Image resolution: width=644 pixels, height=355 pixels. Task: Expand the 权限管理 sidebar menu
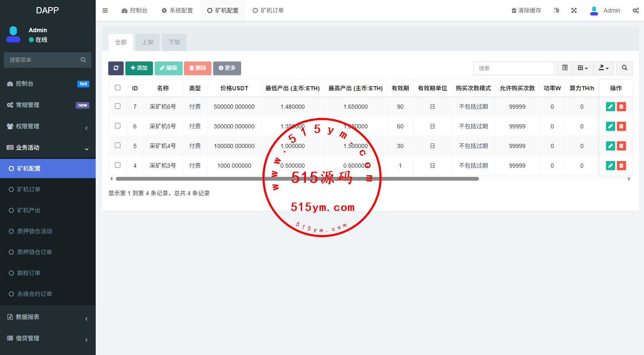(48, 126)
